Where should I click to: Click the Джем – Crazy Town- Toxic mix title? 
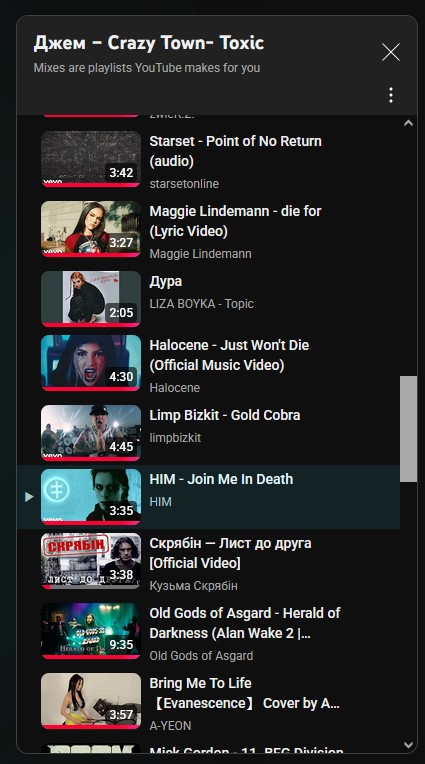(149, 43)
